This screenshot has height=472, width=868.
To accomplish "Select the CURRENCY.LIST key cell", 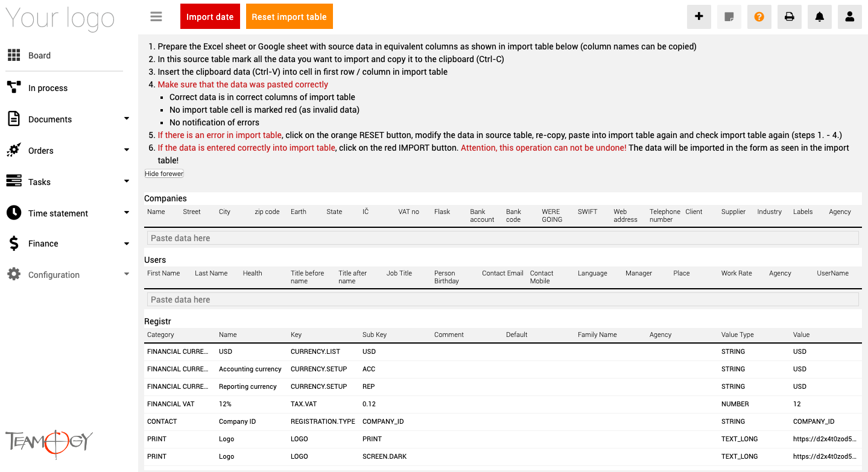I will (x=315, y=351).
